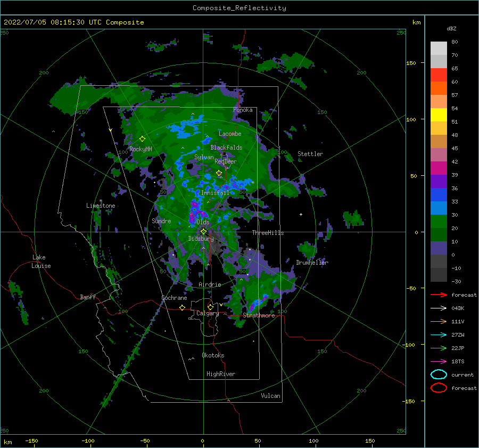Pick the light gray 70-80 dBZ swatch

[439, 48]
